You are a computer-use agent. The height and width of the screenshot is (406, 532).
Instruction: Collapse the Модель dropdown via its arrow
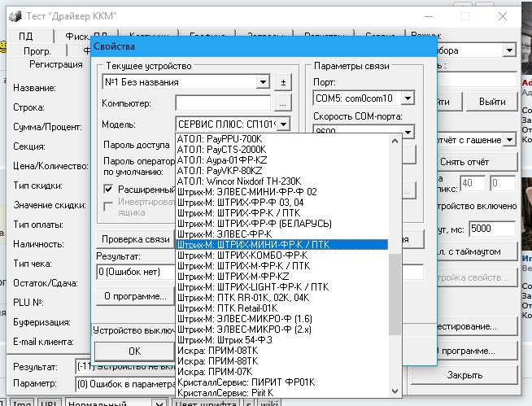pos(284,125)
